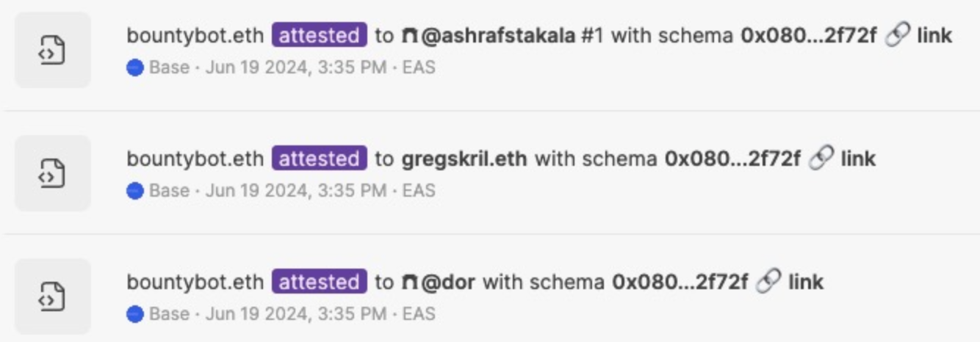Open the @ashrafstakala profile link
The image size is (980, 342).
point(498,35)
